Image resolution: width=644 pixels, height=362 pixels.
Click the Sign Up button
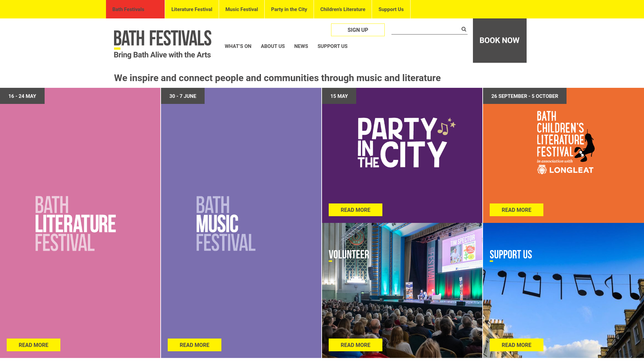[358, 30]
